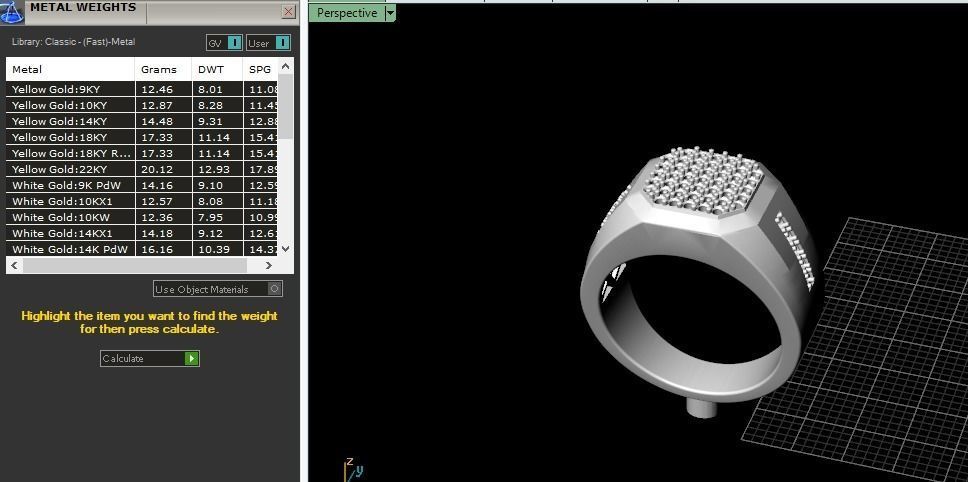This screenshot has height=482, width=968.
Task: Select the White Gold:10KX1 row
Action: (x=141, y=201)
